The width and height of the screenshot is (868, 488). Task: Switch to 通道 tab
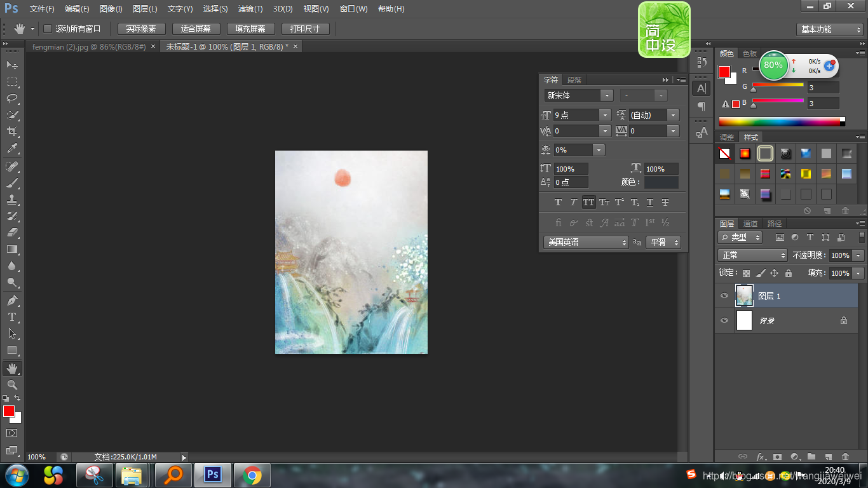coord(750,224)
